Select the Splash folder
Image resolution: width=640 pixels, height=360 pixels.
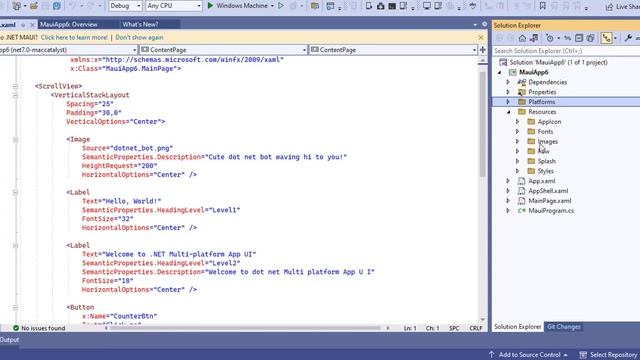click(x=547, y=161)
